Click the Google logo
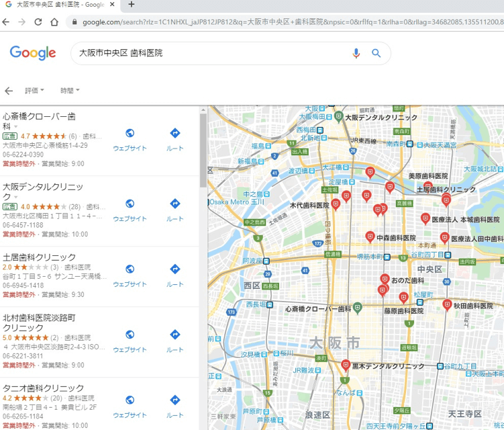 click(x=33, y=53)
